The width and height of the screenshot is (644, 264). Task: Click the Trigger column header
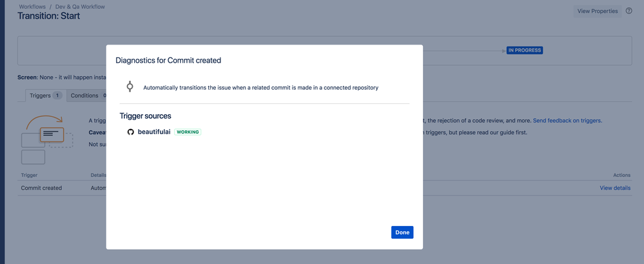click(29, 175)
